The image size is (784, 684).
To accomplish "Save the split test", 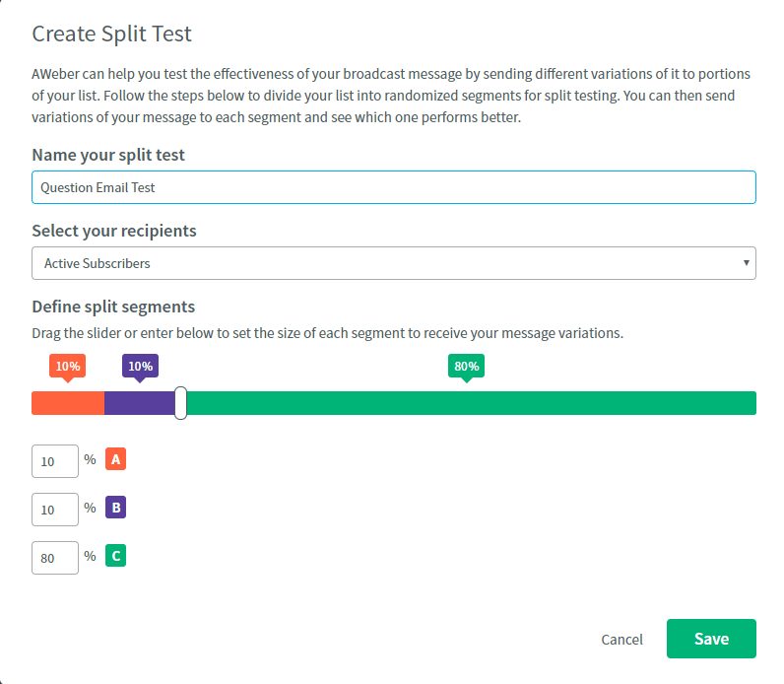I will coord(711,639).
